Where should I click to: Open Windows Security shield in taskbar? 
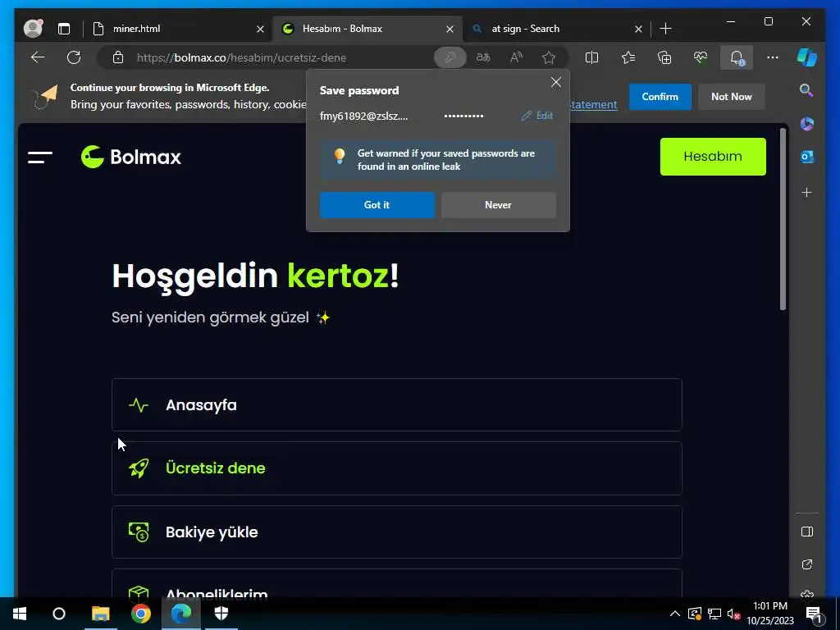(x=221, y=614)
